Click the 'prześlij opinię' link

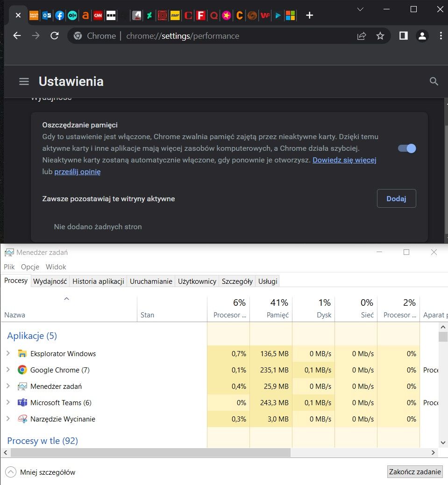pos(78,172)
